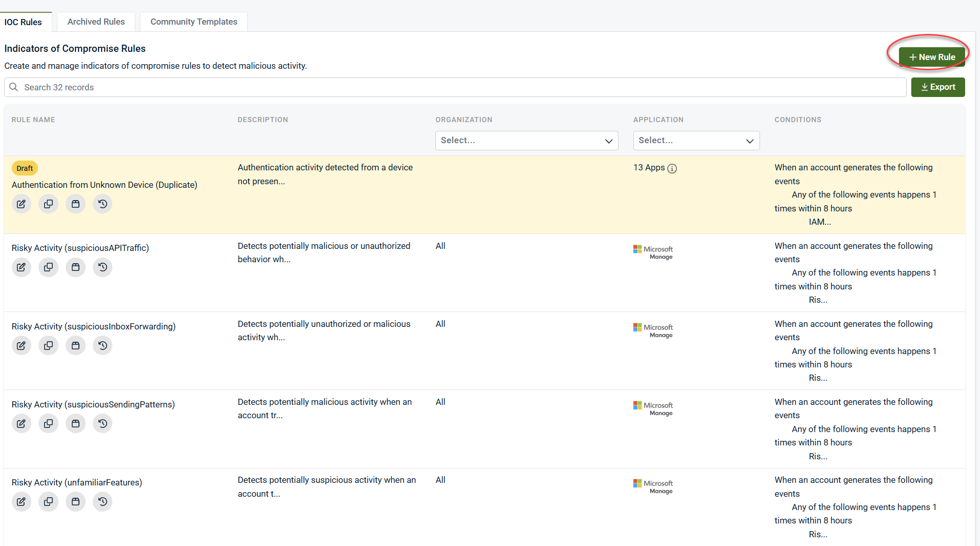The image size is (980, 546).
Task: Edit the suspiciousSendingPatterns rule
Action: pyautogui.click(x=21, y=424)
